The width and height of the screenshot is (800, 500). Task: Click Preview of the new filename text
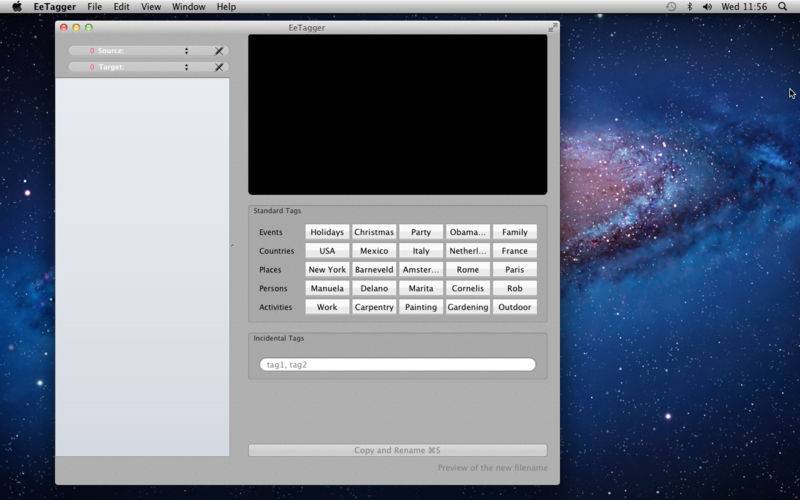click(492, 468)
